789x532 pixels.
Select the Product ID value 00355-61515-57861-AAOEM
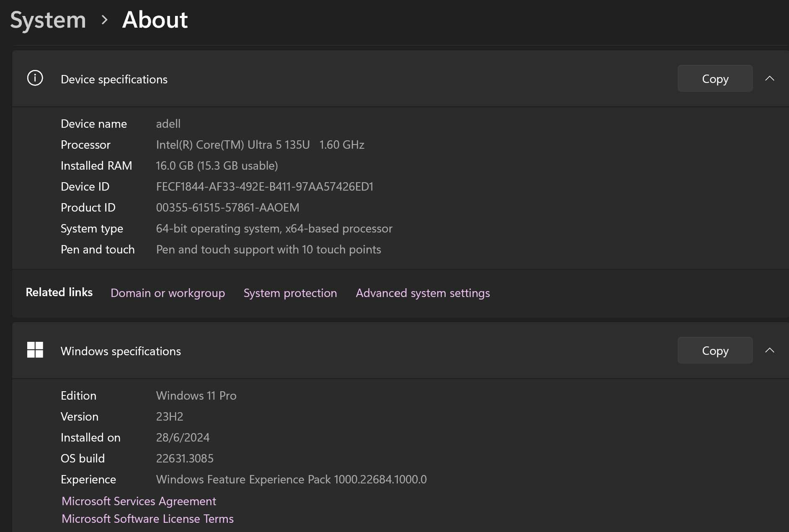coord(227,207)
